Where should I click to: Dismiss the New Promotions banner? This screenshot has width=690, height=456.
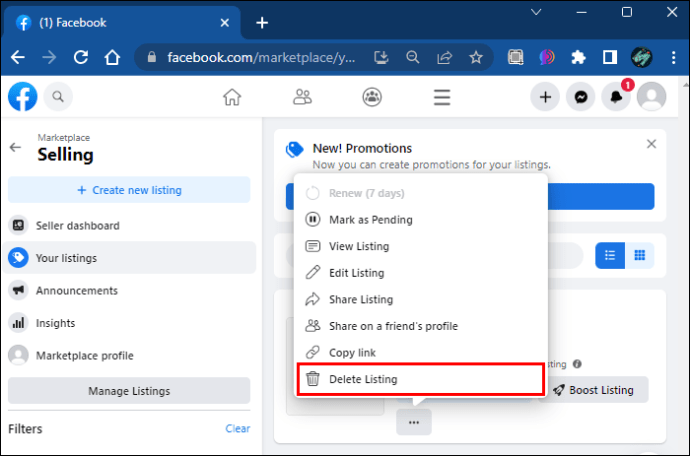point(651,144)
